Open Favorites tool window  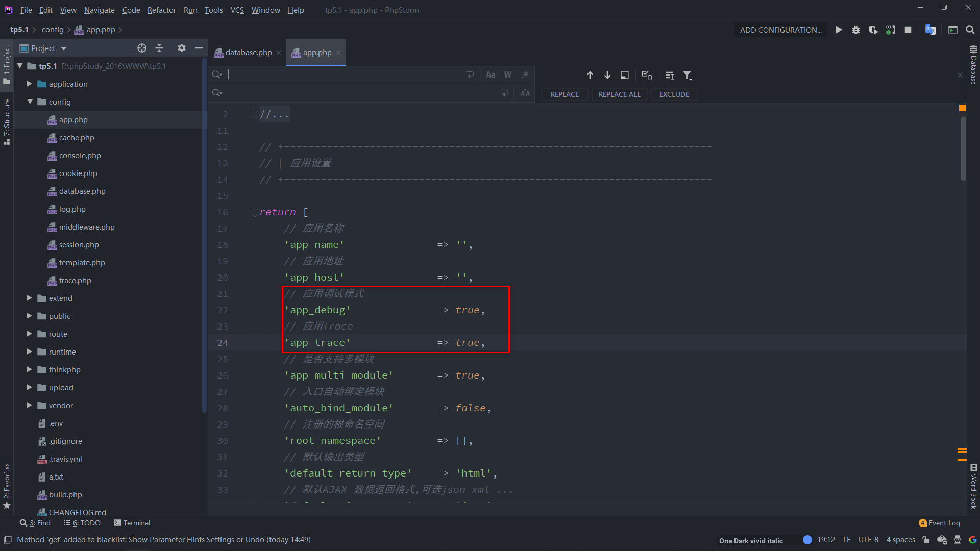point(7,485)
